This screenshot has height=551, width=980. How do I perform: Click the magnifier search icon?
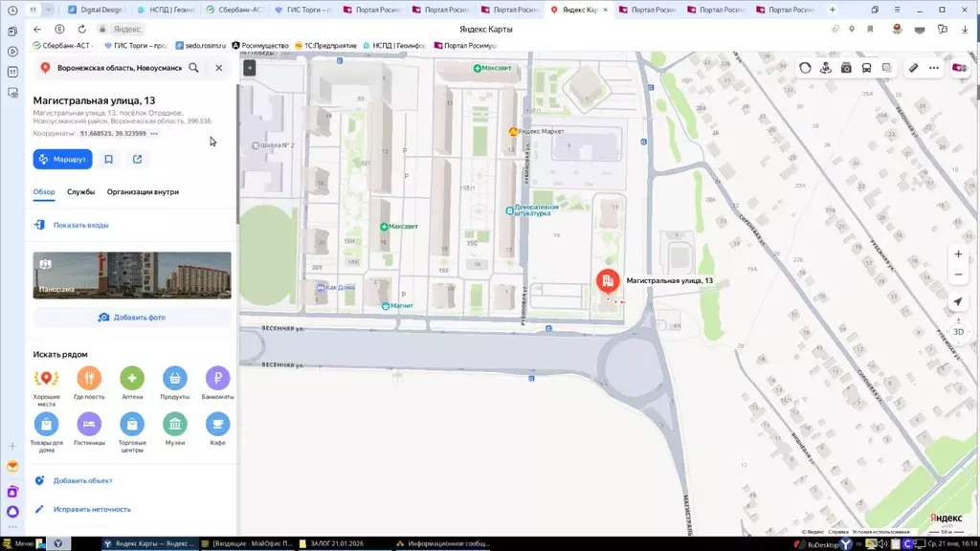point(194,68)
